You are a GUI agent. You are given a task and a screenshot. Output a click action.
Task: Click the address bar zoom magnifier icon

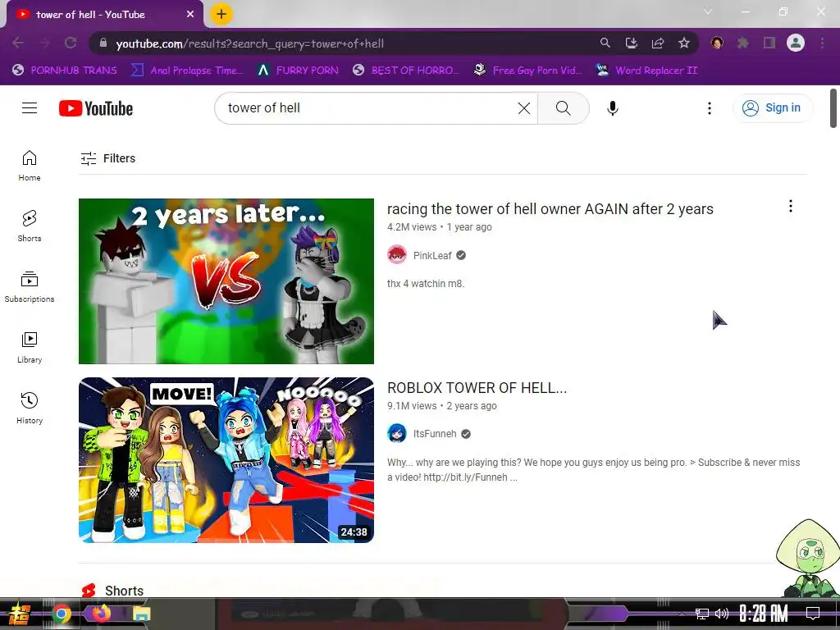[605, 43]
